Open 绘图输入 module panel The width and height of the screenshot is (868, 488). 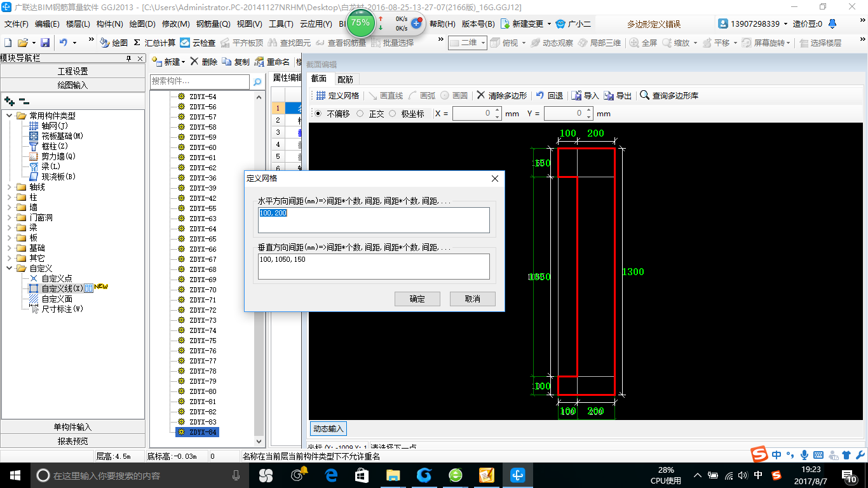pos(73,85)
